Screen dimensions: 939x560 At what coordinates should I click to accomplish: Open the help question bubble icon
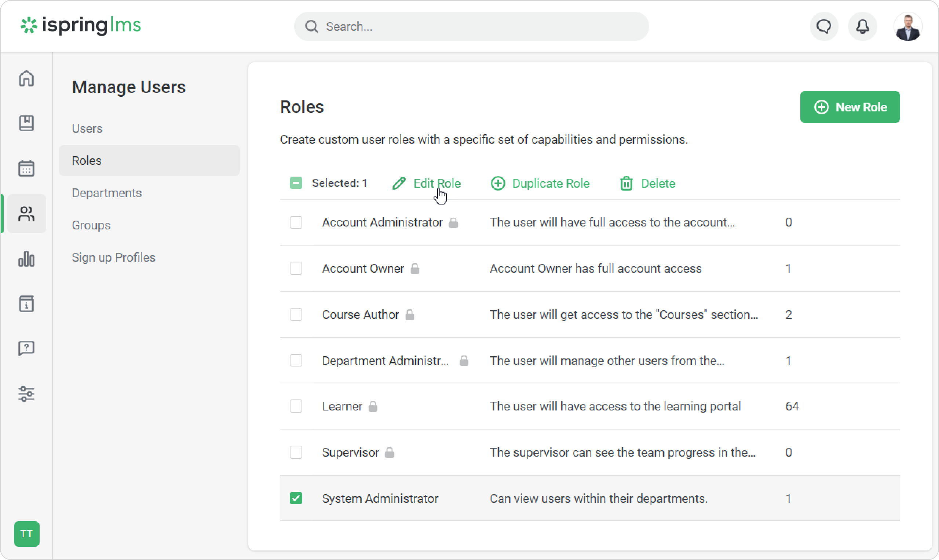(26, 348)
